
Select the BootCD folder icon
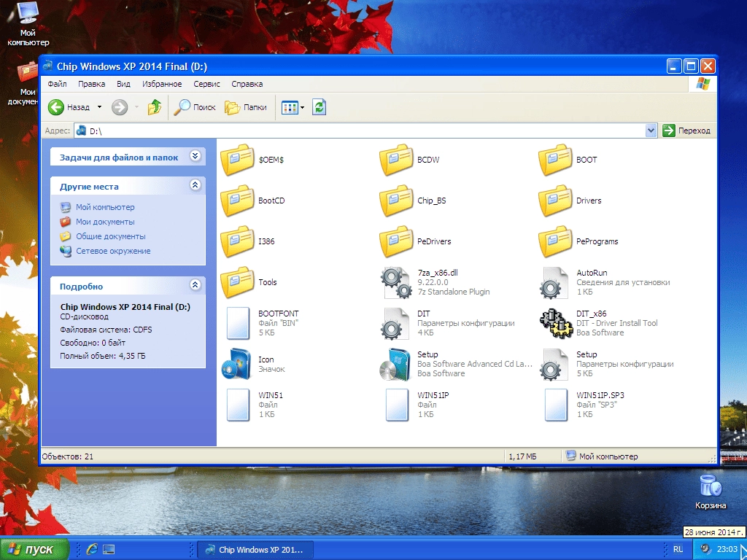pos(237,201)
